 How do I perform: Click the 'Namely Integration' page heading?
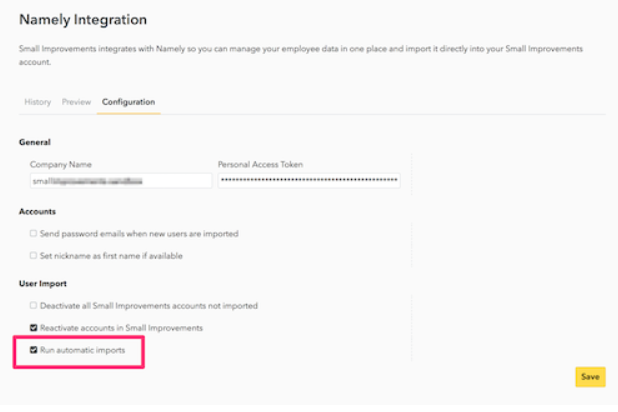click(x=83, y=19)
